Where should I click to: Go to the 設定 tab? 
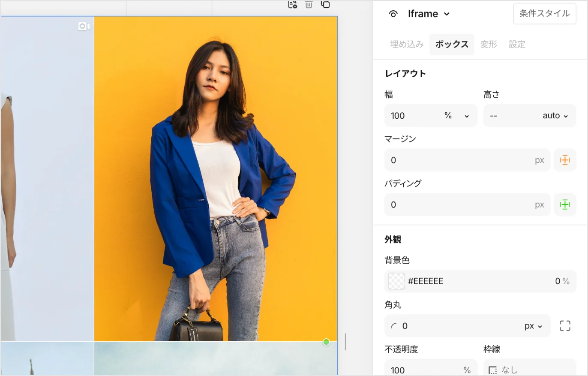click(517, 44)
